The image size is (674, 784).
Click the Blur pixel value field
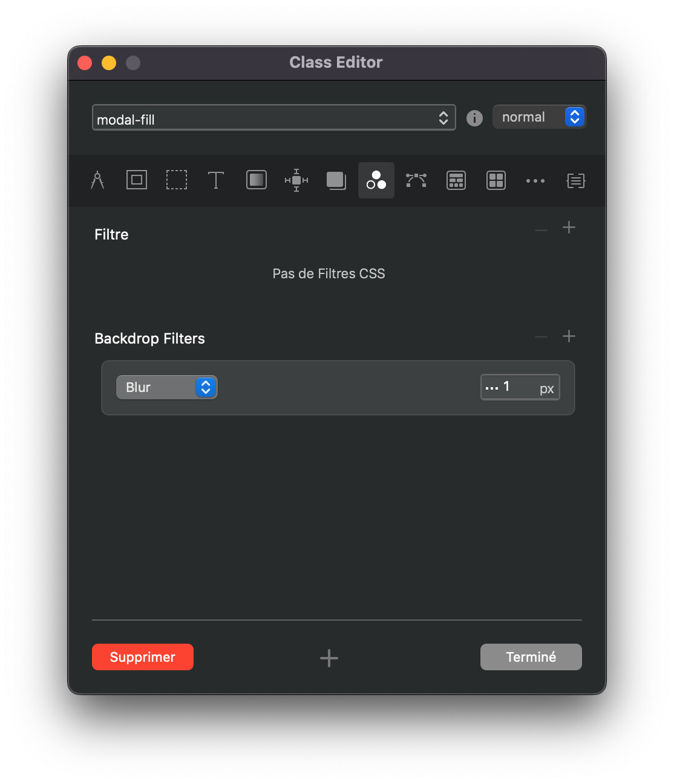pyautogui.click(x=519, y=387)
